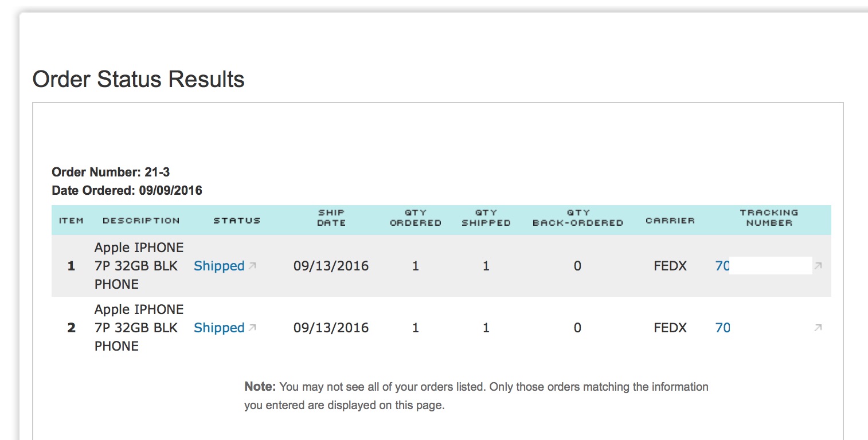868x440 pixels.
Task: Click the Ship Date column header
Action: pos(331,218)
